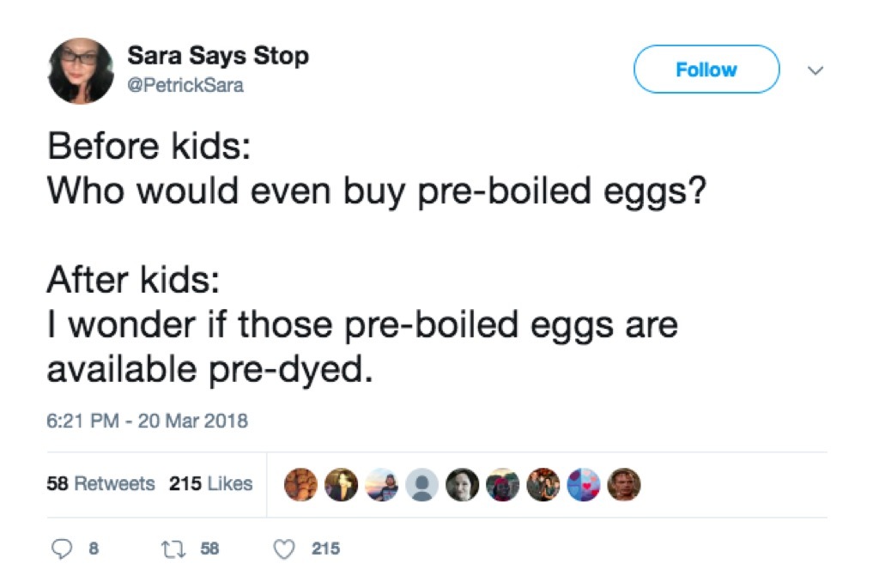Click the reply speech bubble icon
This screenshot has height=588, width=879.
tap(63, 549)
